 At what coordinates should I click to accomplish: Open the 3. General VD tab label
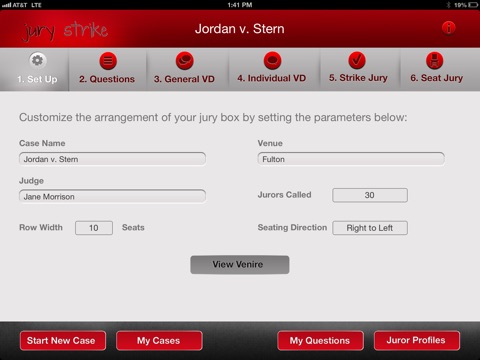point(184,79)
